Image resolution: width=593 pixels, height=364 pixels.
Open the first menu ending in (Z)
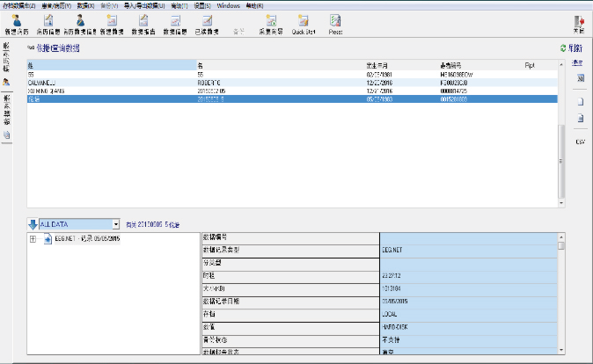[18, 5]
